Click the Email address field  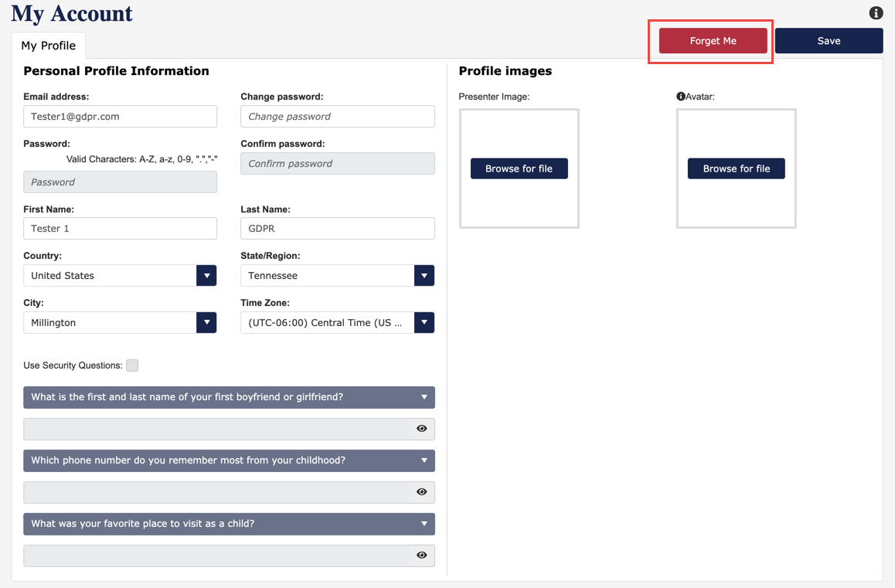(120, 117)
